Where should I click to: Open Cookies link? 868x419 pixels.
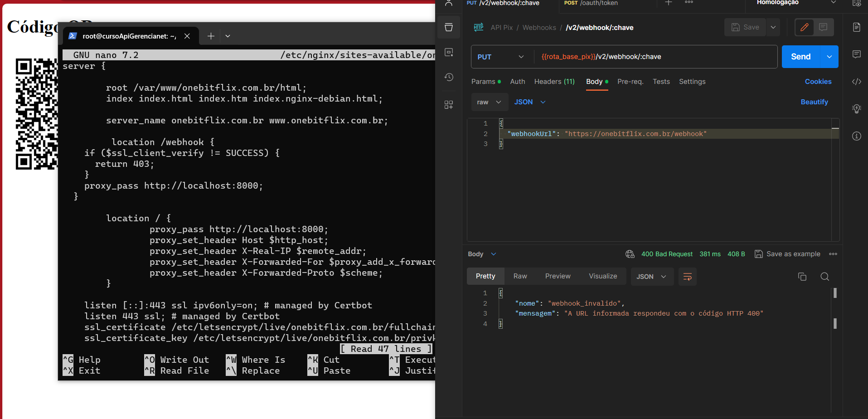(818, 82)
